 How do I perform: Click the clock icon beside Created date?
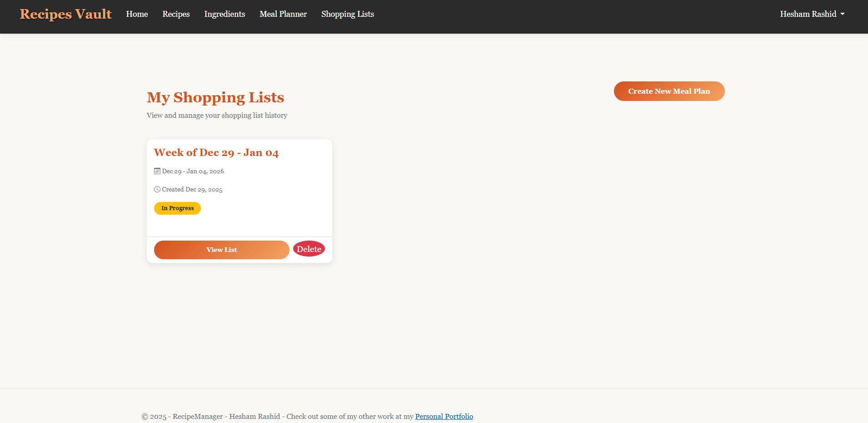[x=157, y=189]
